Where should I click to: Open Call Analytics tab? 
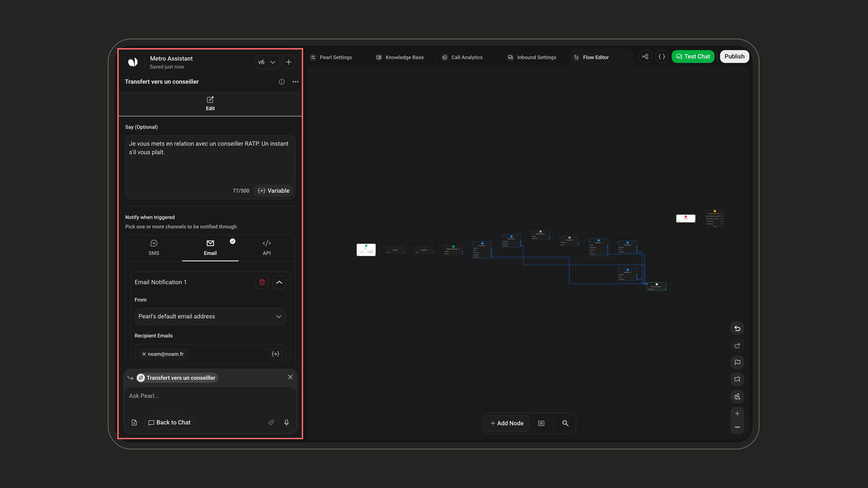click(462, 57)
